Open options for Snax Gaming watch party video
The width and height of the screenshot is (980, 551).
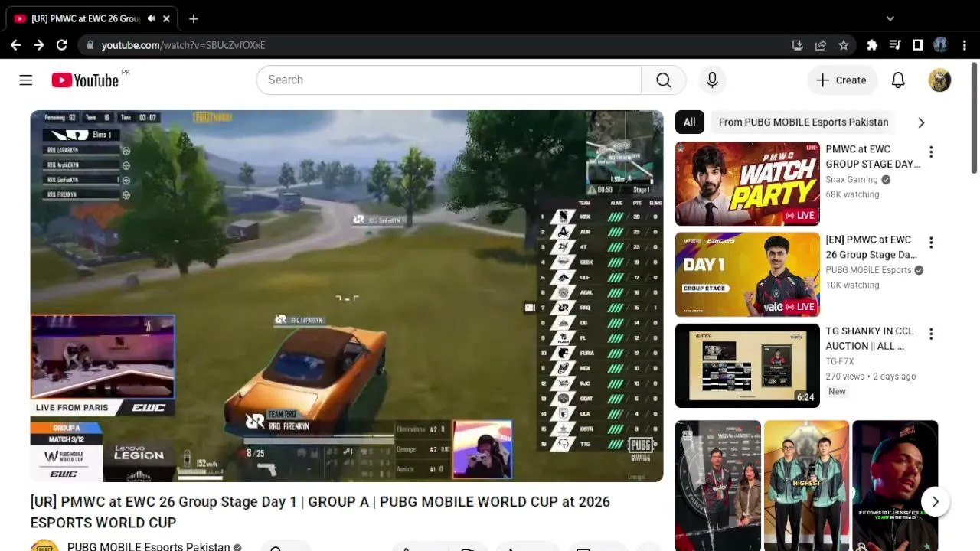[x=931, y=152]
